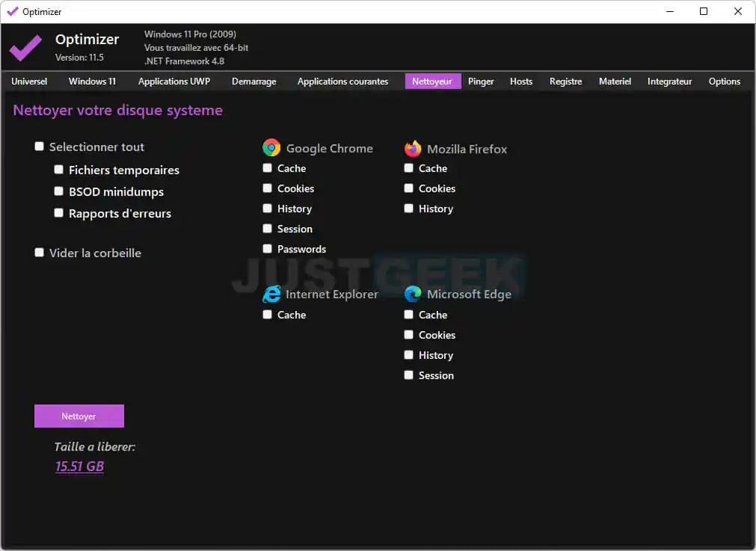The height and width of the screenshot is (551, 756).
Task: Close the Optimizer window
Action: pyautogui.click(x=737, y=11)
